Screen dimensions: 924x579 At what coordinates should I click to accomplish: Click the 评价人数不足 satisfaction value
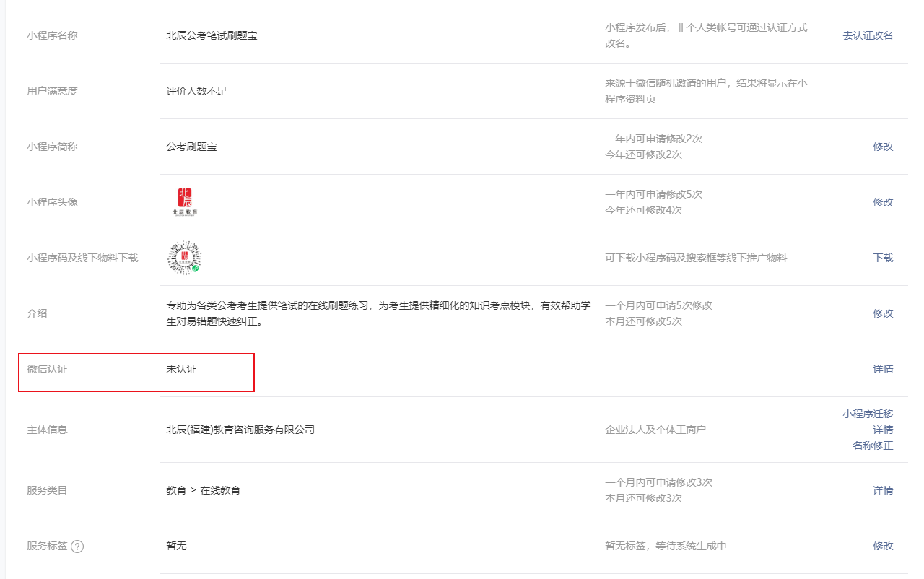[x=196, y=91]
